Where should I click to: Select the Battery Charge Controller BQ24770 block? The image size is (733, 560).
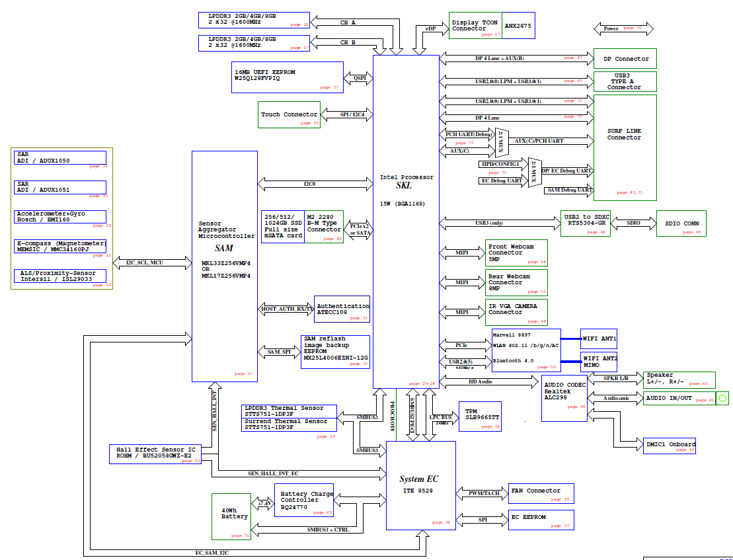pyautogui.click(x=303, y=500)
